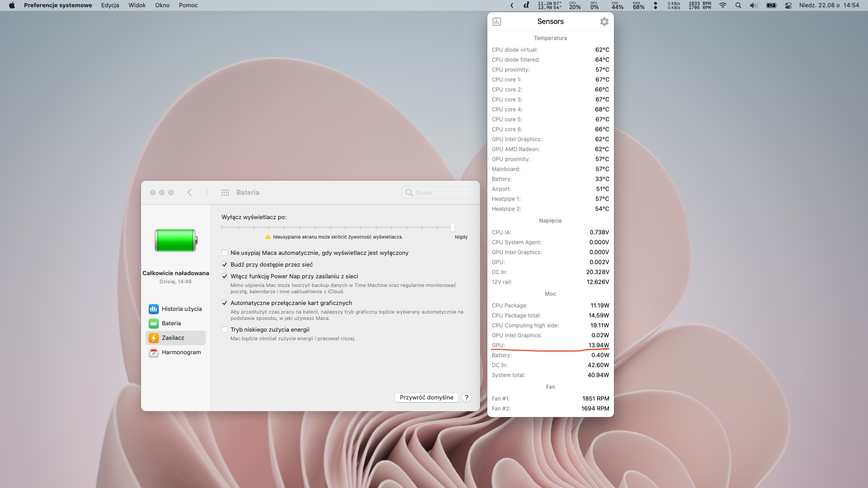Open Control Center icon in menu bar
This screenshot has width=868, height=488.
(x=788, y=5)
